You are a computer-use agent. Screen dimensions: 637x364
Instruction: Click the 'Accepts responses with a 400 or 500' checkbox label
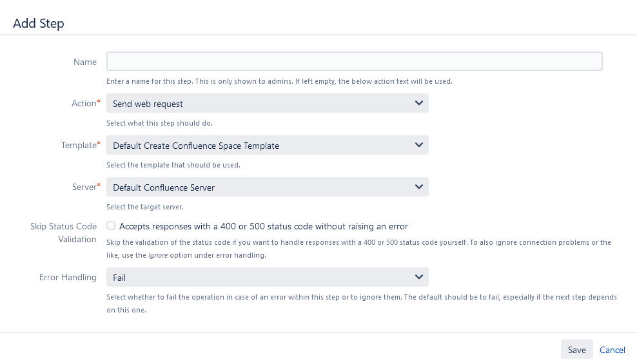tap(264, 226)
